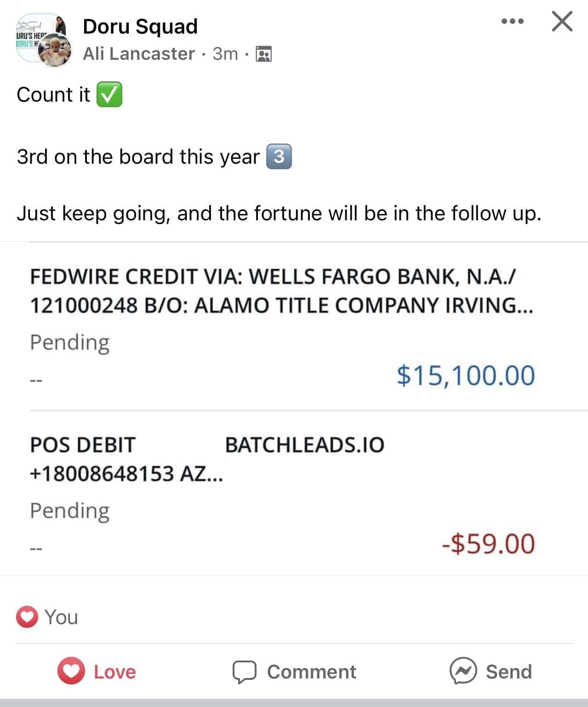Click the Messenger Send icon
The image size is (588, 707).
[x=463, y=671]
